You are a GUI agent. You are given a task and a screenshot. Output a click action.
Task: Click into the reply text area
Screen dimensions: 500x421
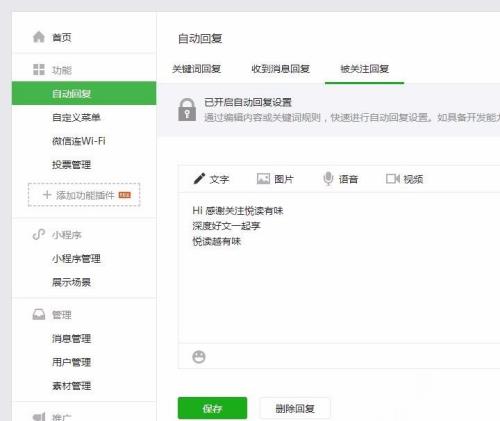coord(339,268)
